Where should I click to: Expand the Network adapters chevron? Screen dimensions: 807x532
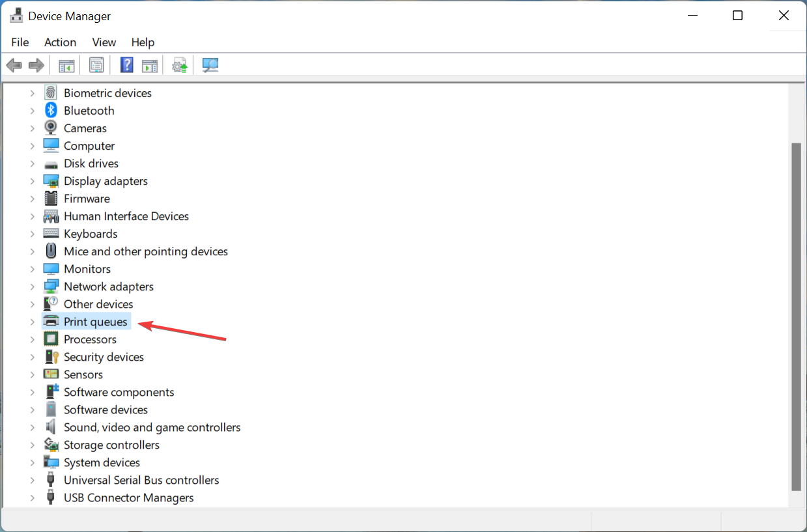(32, 287)
